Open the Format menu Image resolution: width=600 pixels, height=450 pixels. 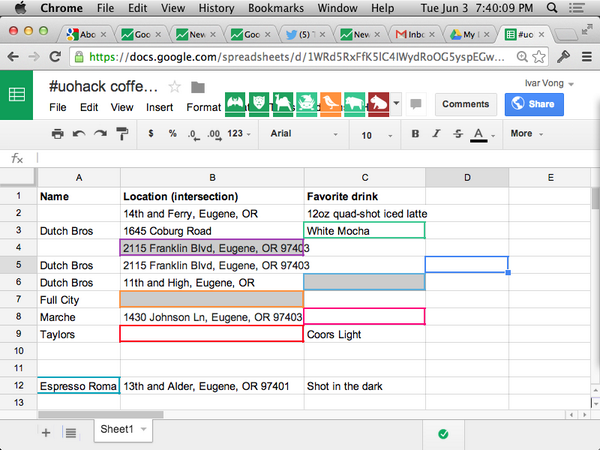[x=204, y=108]
